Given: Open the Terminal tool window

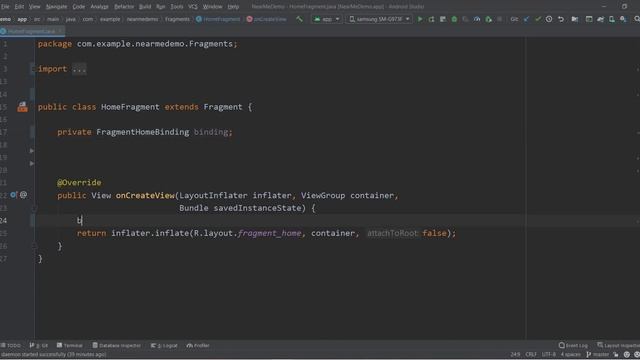Looking at the screenshot, I should 70,345.
